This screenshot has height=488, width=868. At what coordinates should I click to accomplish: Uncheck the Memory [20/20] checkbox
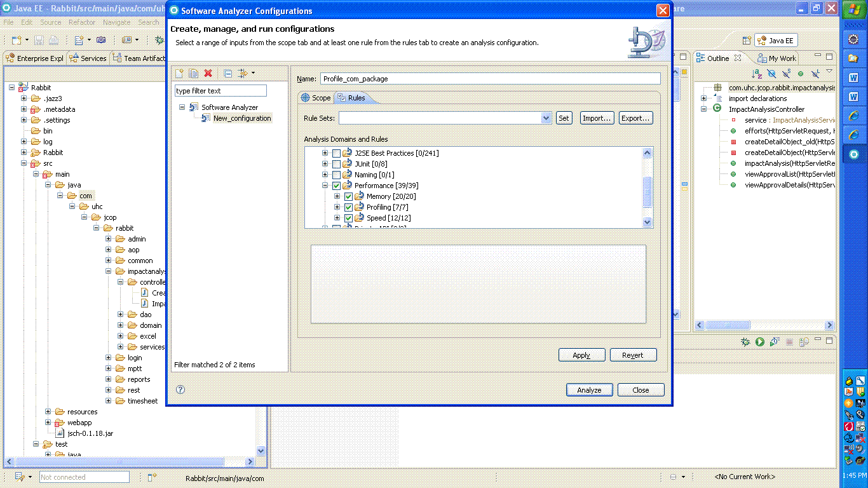pyautogui.click(x=348, y=196)
